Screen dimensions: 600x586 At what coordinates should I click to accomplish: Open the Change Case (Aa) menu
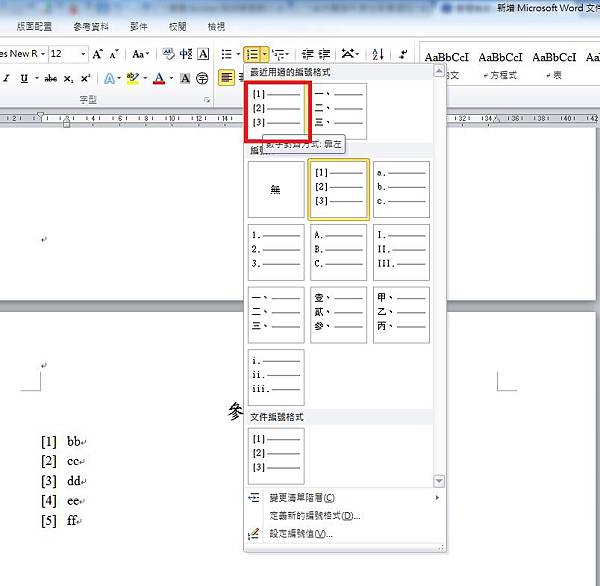click(140, 54)
